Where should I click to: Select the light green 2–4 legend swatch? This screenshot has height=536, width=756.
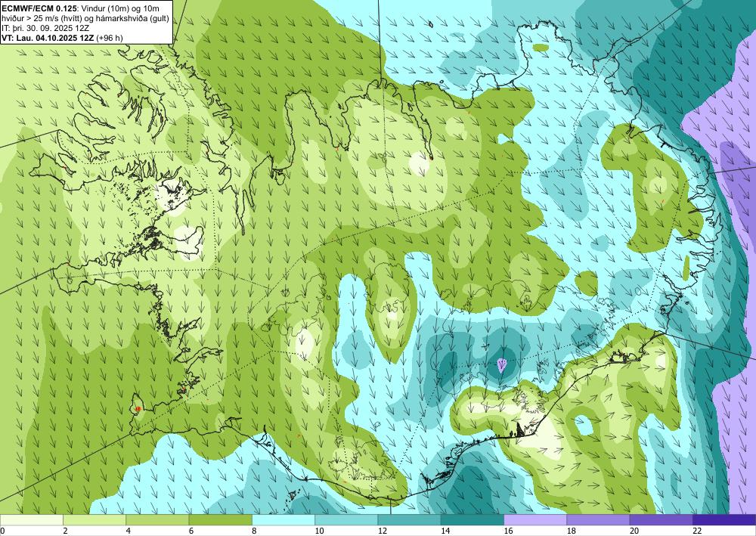point(94,520)
